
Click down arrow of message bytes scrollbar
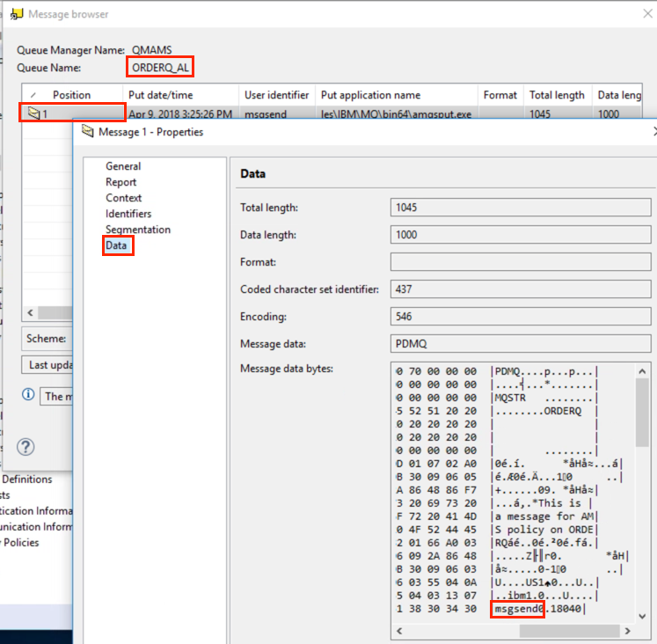point(642,616)
